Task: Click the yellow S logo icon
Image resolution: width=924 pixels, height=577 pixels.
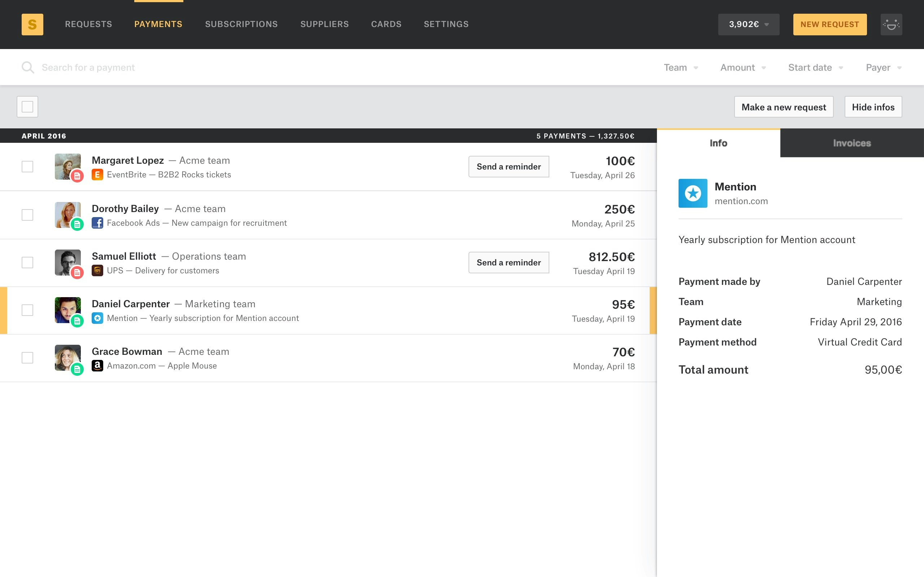Action: pyautogui.click(x=32, y=25)
